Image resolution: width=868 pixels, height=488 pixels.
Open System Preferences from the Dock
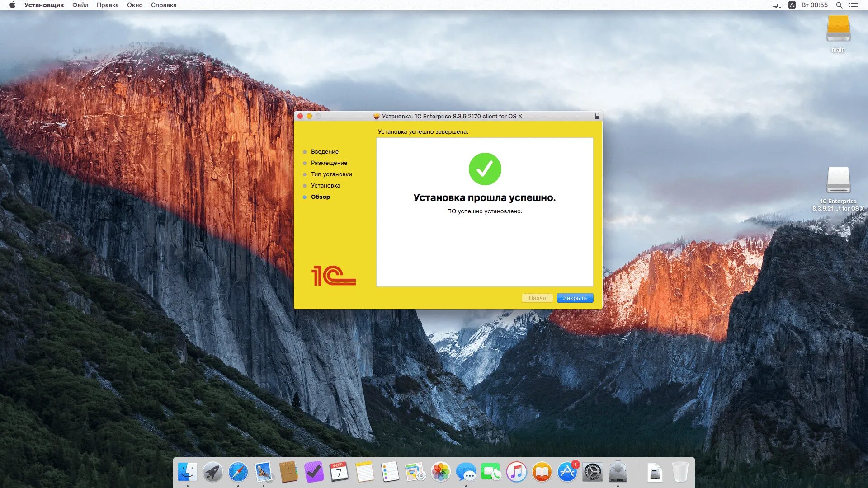592,472
